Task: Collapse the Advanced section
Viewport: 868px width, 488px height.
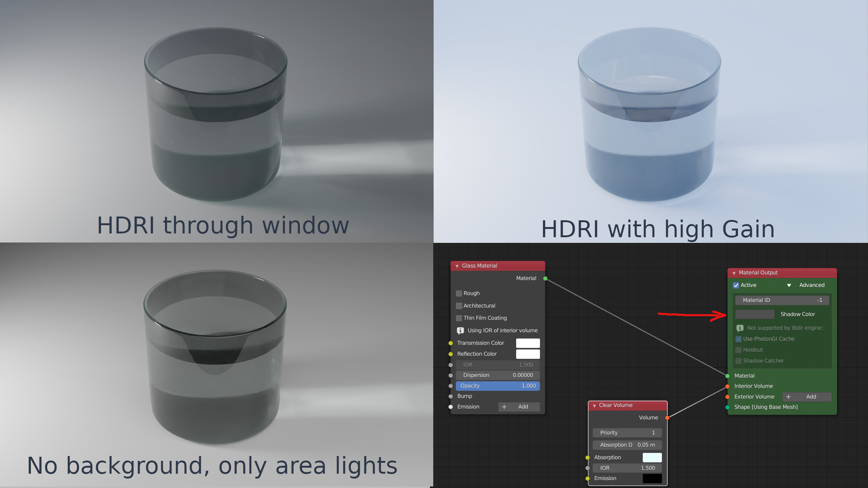Action: 789,285
